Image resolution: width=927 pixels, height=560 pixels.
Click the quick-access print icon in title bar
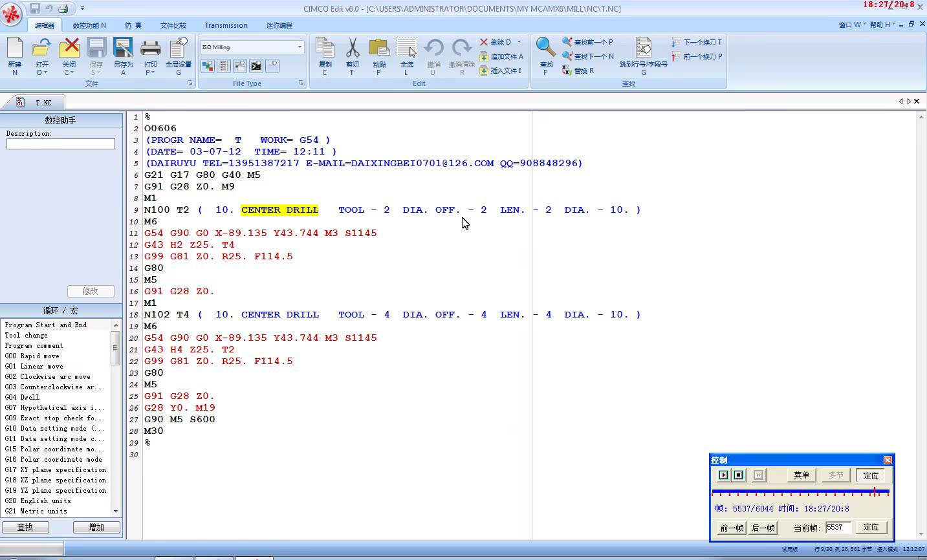pyautogui.click(x=63, y=8)
